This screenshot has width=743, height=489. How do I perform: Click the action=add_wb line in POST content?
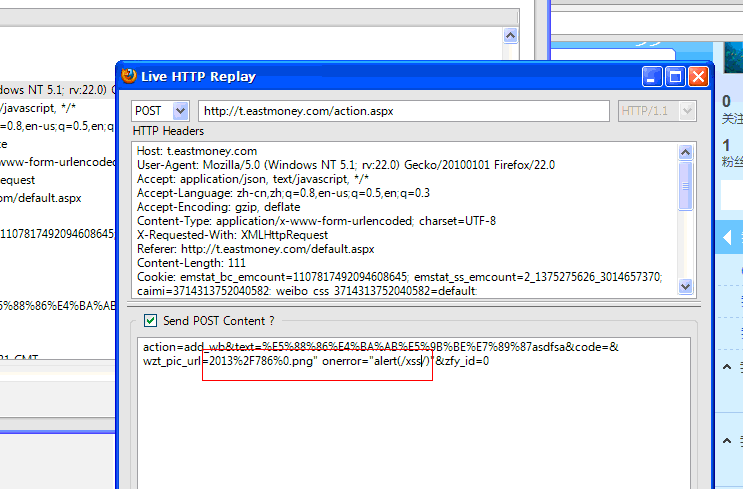(x=381, y=347)
